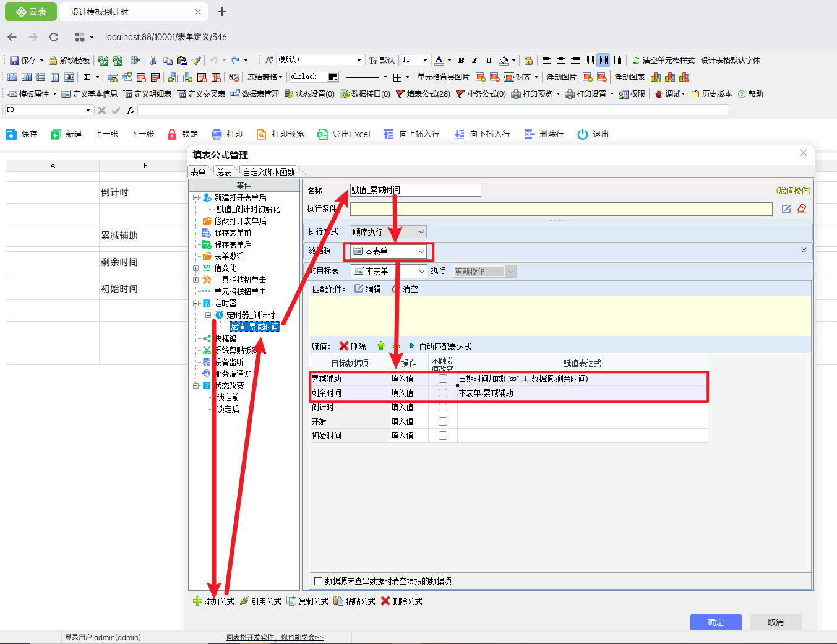Viewport: 837px width, 644px height.
Task: Collapse the 定时器 tree node
Action: (x=196, y=304)
